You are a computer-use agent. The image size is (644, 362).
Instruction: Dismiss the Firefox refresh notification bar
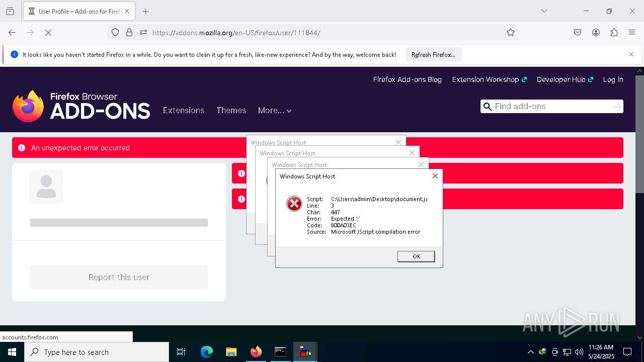tap(631, 54)
